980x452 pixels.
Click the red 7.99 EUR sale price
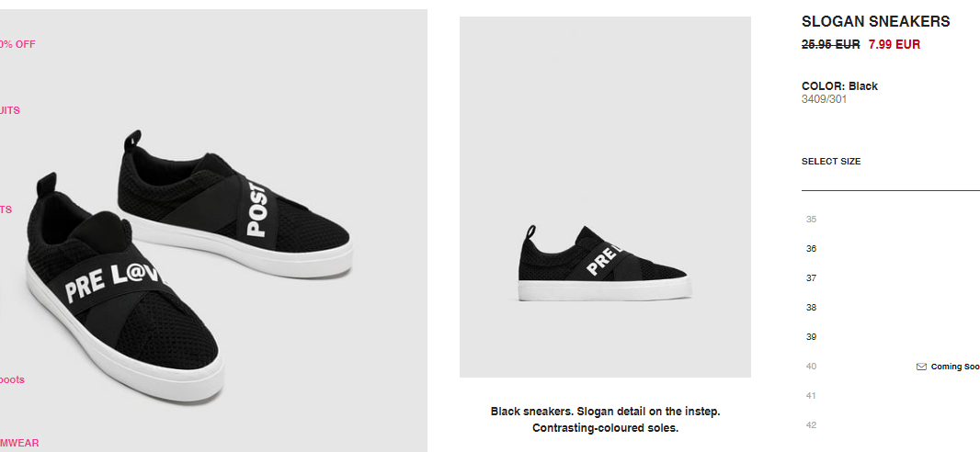click(x=894, y=44)
